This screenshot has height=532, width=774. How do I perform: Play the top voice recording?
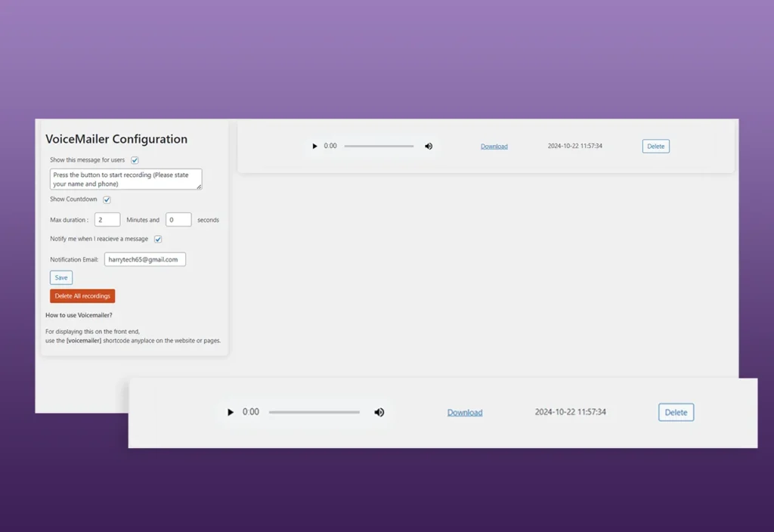[315, 146]
